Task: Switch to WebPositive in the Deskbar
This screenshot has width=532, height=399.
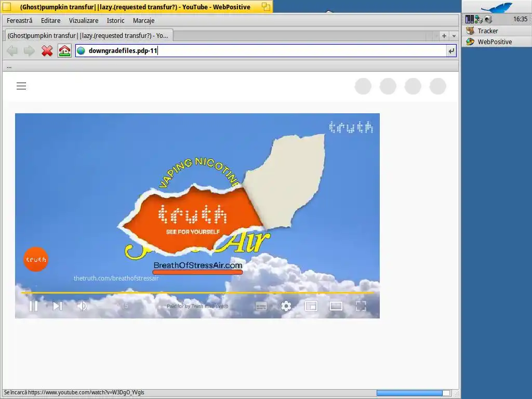Action: tap(497, 42)
